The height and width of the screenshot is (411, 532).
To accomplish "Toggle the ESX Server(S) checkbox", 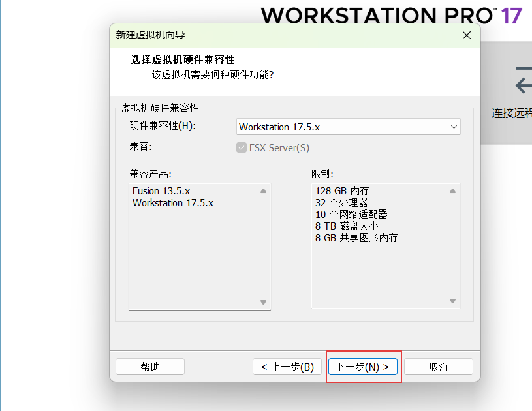I will click(x=242, y=147).
